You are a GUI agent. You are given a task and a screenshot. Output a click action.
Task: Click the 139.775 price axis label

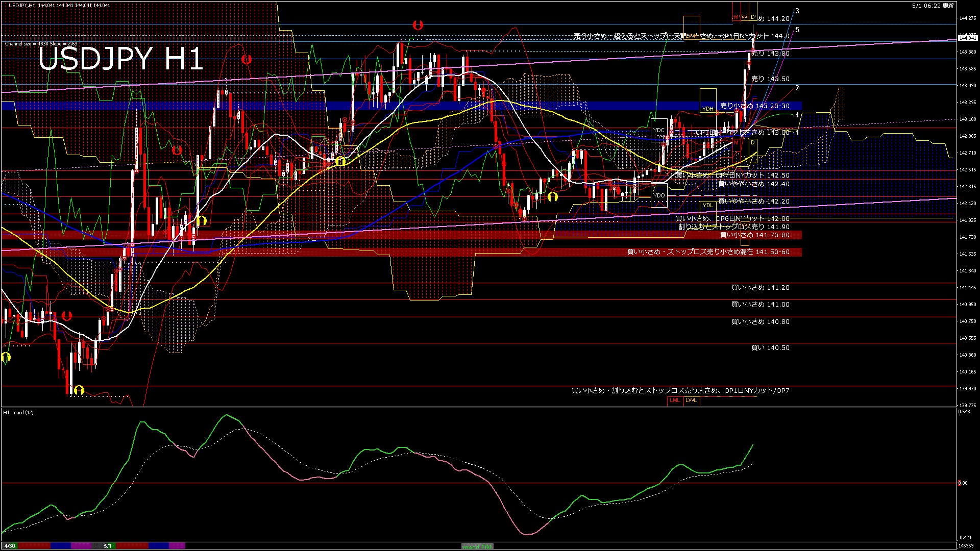[x=967, y=406]
